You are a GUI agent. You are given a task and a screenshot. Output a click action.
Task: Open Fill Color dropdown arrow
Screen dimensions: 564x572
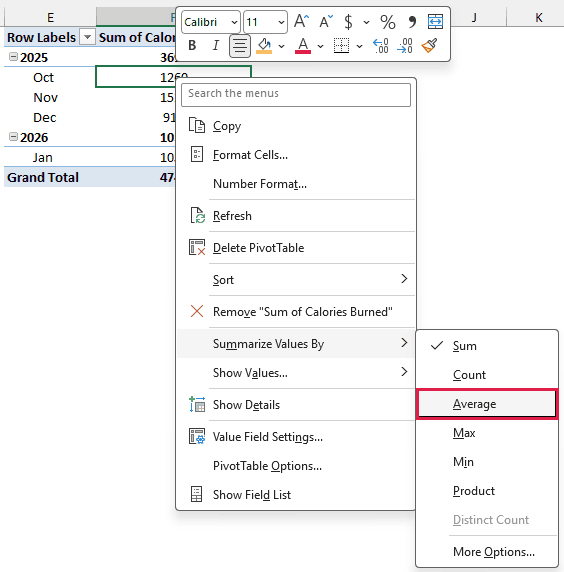281,46
